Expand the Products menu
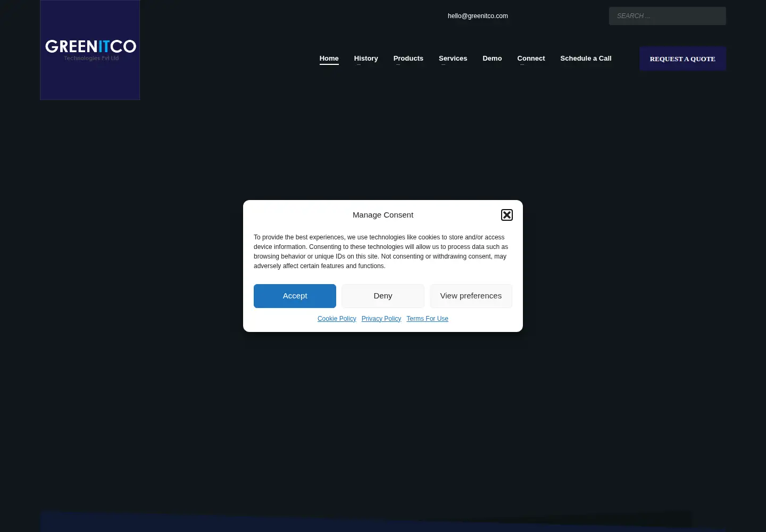Screen dimensions: 766x532 tap(409, 59)
